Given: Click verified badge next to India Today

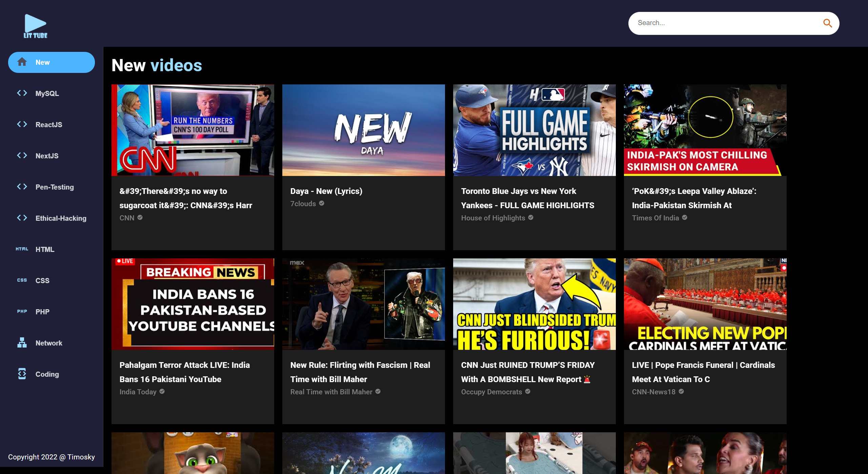Looking at the screenshot, I should point(162,392).
